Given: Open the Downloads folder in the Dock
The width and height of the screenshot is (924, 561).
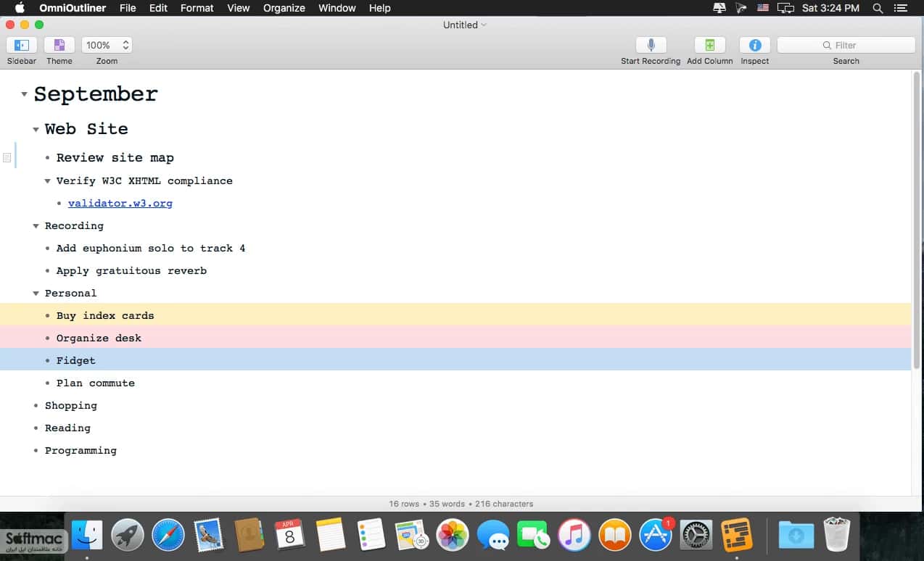Looking at the screenshot, I should (x=796, y=536).
